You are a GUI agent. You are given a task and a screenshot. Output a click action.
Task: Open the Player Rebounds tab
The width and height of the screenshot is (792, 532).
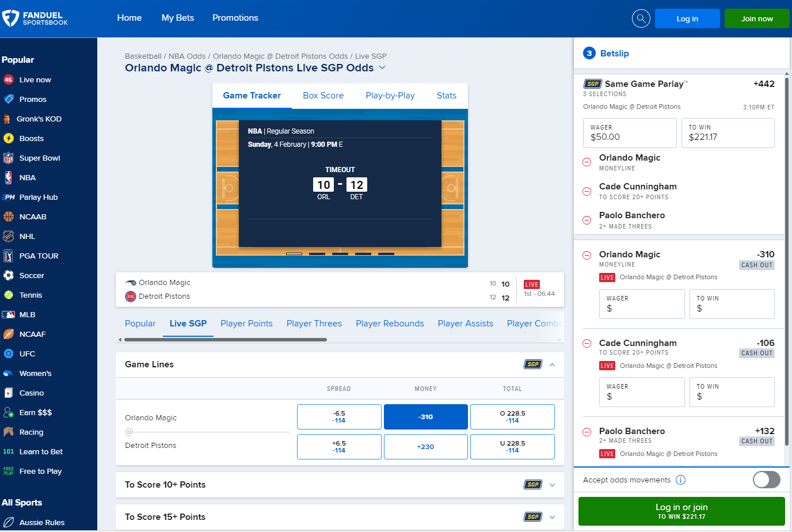[x=390, y=324]
